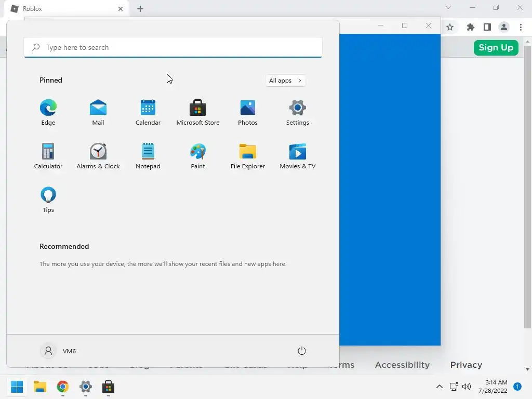The width and height of the screenshot is (532, 399).
Task: Open the Chrome three-dot menu
Action: coord(521,27)
